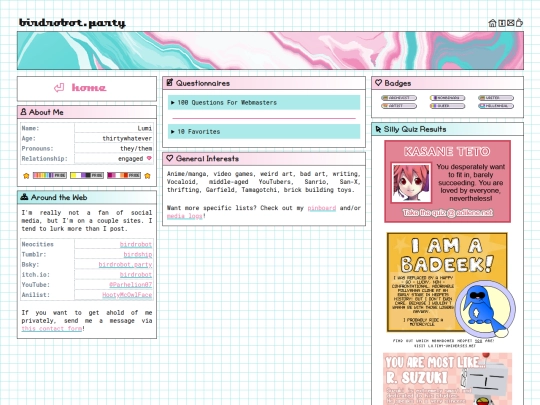Open the ARTIST badge
The image size is (540, 405).
tap(399, 106)
